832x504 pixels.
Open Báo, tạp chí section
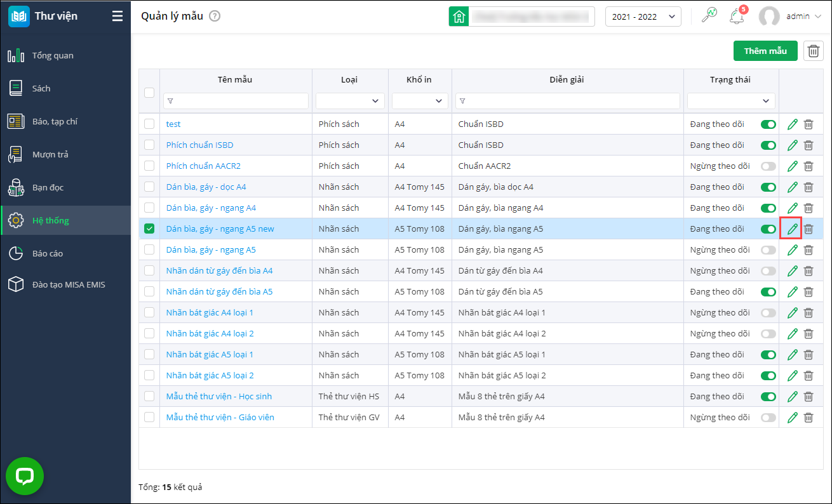point(65,122)
